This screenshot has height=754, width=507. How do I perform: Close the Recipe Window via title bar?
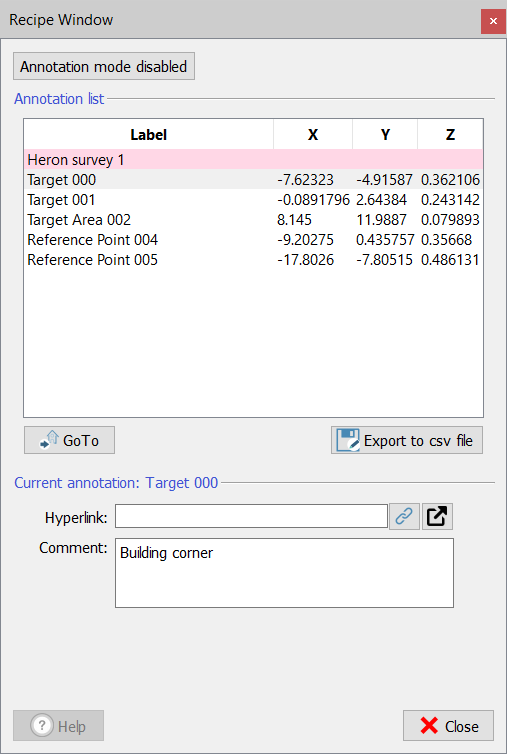click(493, 21)
